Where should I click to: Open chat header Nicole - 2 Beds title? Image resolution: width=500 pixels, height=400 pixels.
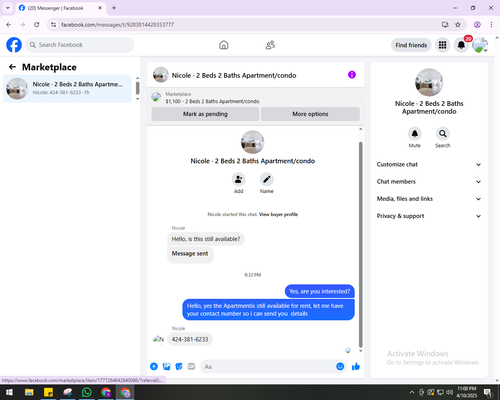pos(234,75)
